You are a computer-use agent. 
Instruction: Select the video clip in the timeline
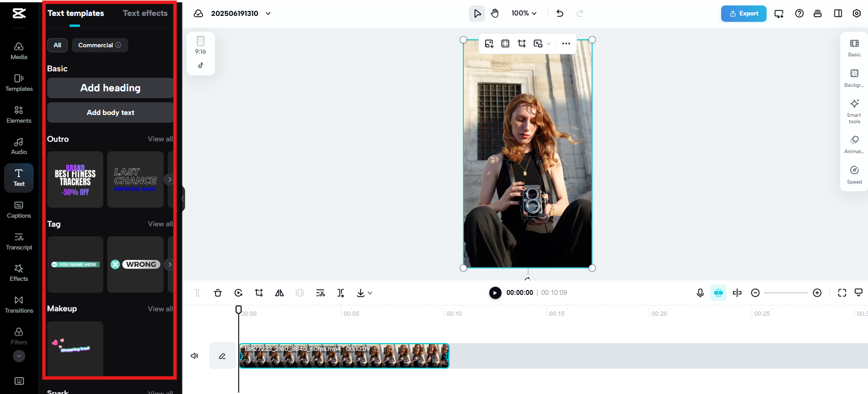click(344, 356)
